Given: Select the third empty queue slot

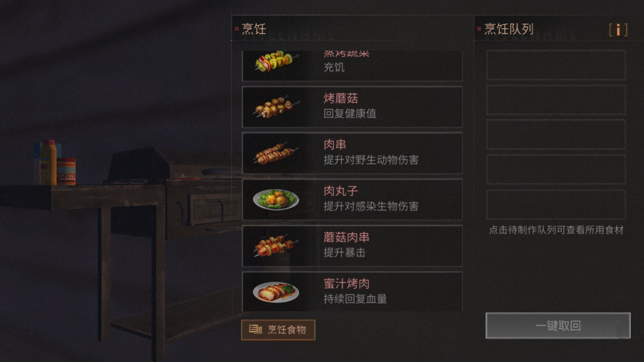Looking at the screenshot, I should click(556, 134).
